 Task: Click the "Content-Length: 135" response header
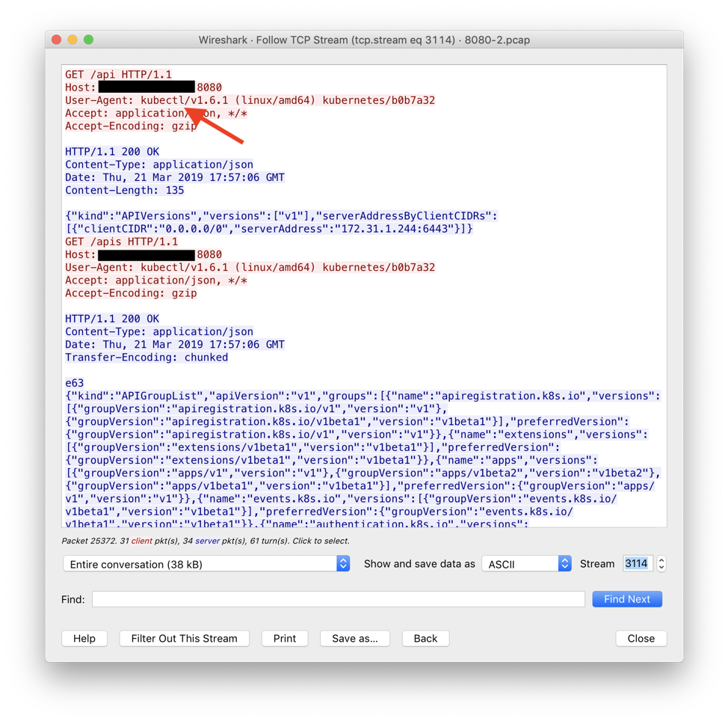pyautogui.click(x=124, y=190)
